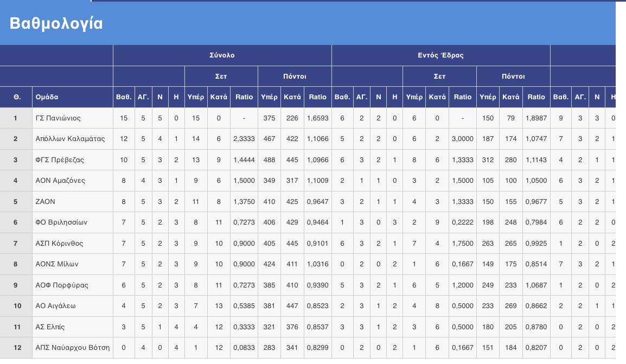
Task: Click the 0,9101 ratio for ΑΣΠ Κόρινθος
Action: [318, 244]
